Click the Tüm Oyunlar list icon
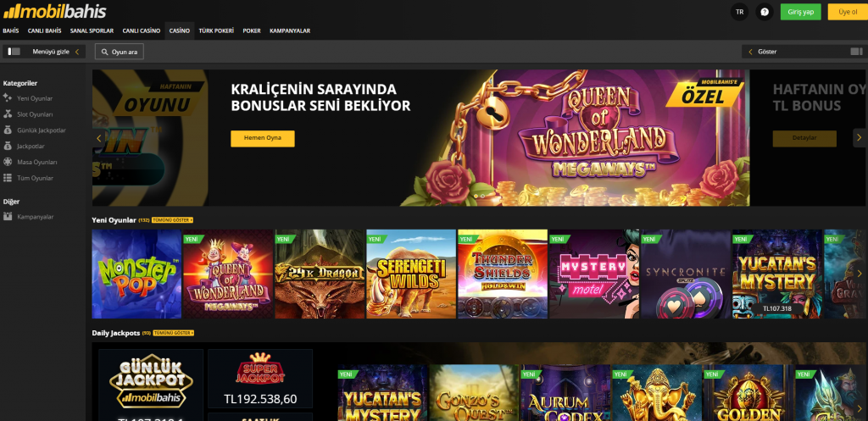Screen dimensions: 868x421 tap(7, 178)
